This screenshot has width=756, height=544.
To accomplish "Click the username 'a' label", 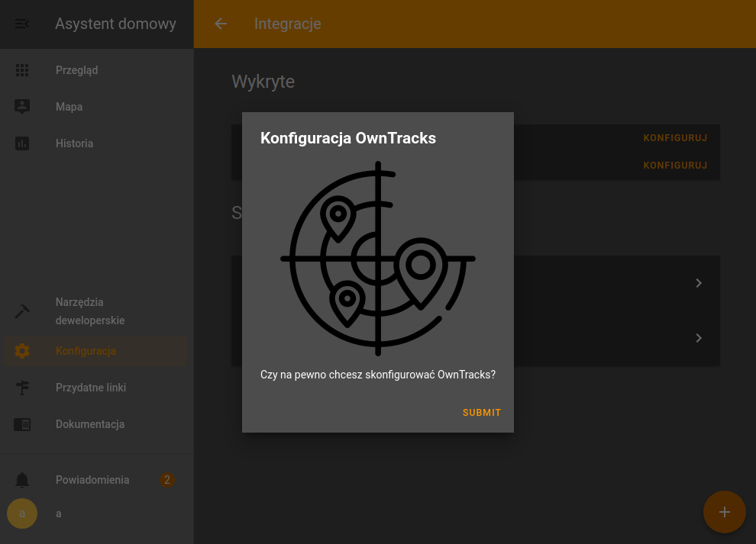I will tap(58, 513).
